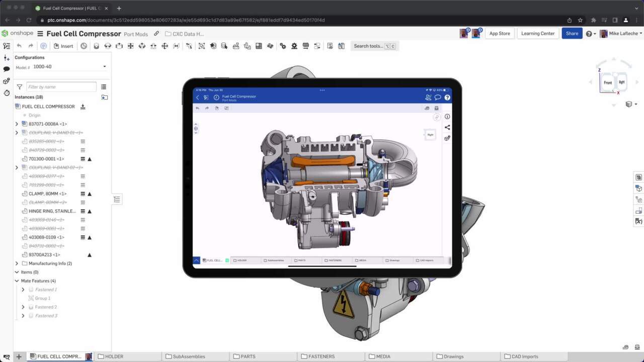Select the 403069-0109 <1> instance
Image resolution: width=644 pixels, height=362 pixels.
46,237
